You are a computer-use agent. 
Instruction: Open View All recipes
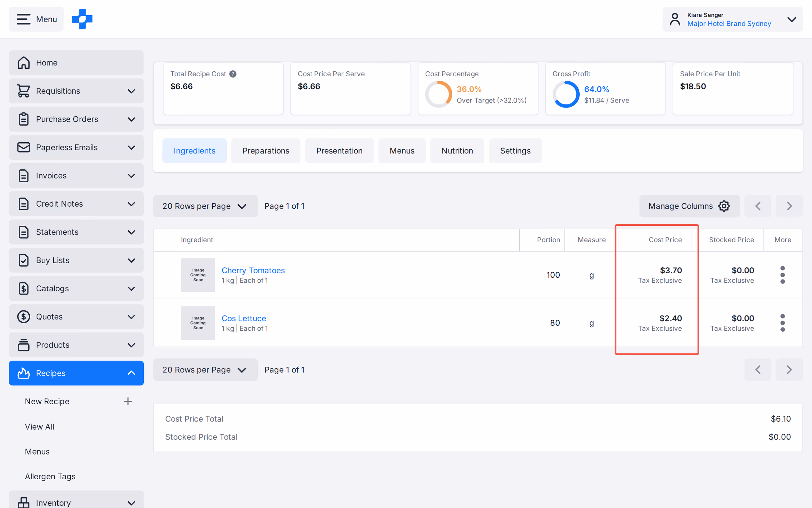coord(39,427)
